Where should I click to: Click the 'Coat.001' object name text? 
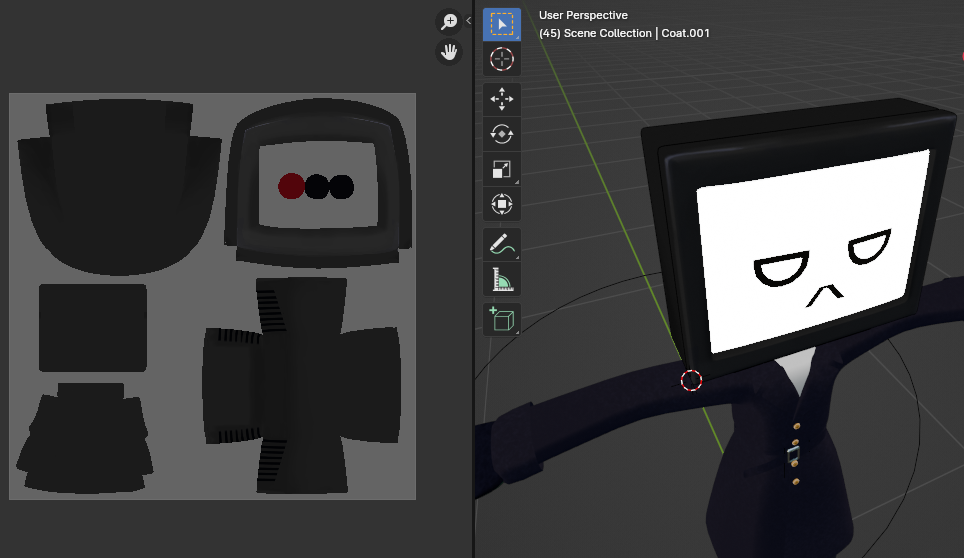[x=685, y=33]
